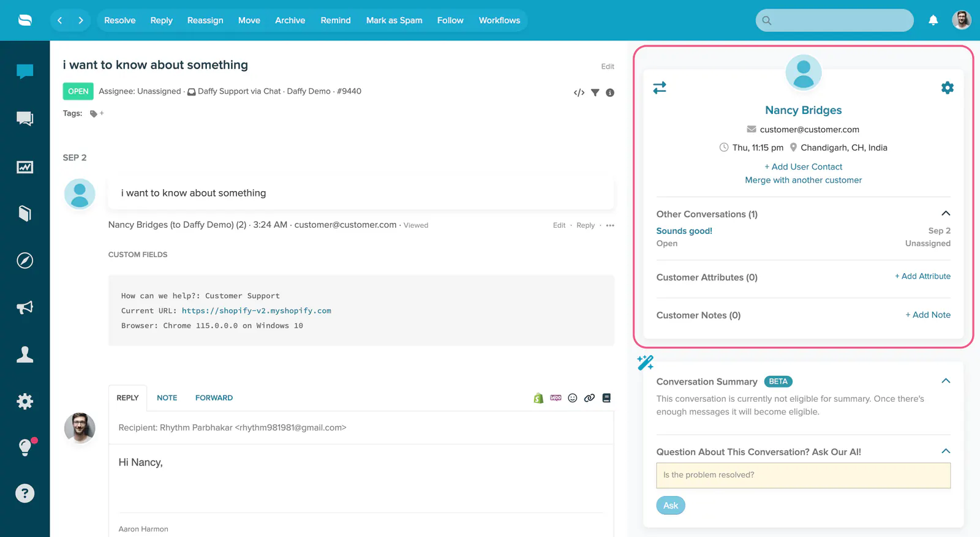Open Workflows in the top toolbar
Image resolution: width=980 pixels, height=537 pixels.
pyautogui.click(x=499, y=20)
